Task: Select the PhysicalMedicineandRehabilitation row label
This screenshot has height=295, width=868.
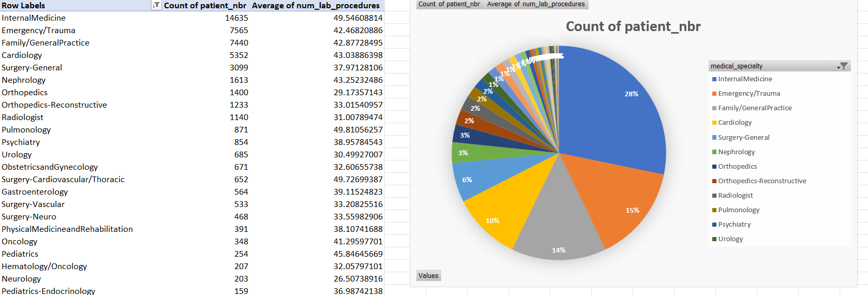Action: pos(67,229)
